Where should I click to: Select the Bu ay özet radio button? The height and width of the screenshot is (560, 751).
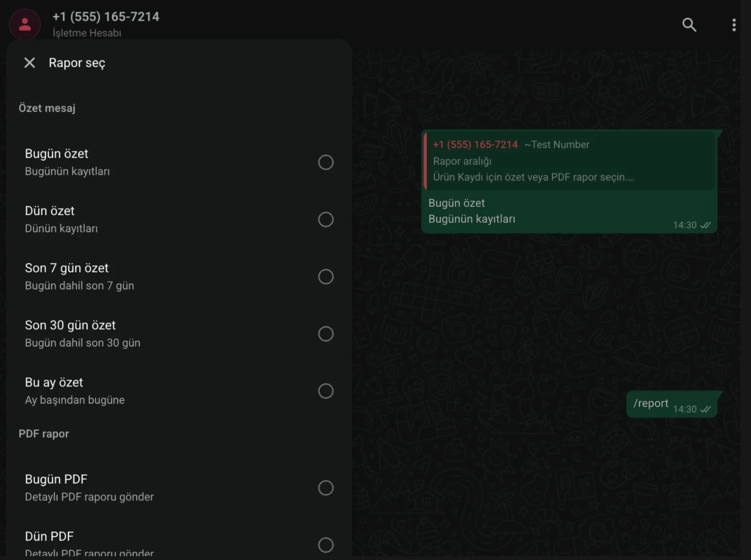click(326, 391)
